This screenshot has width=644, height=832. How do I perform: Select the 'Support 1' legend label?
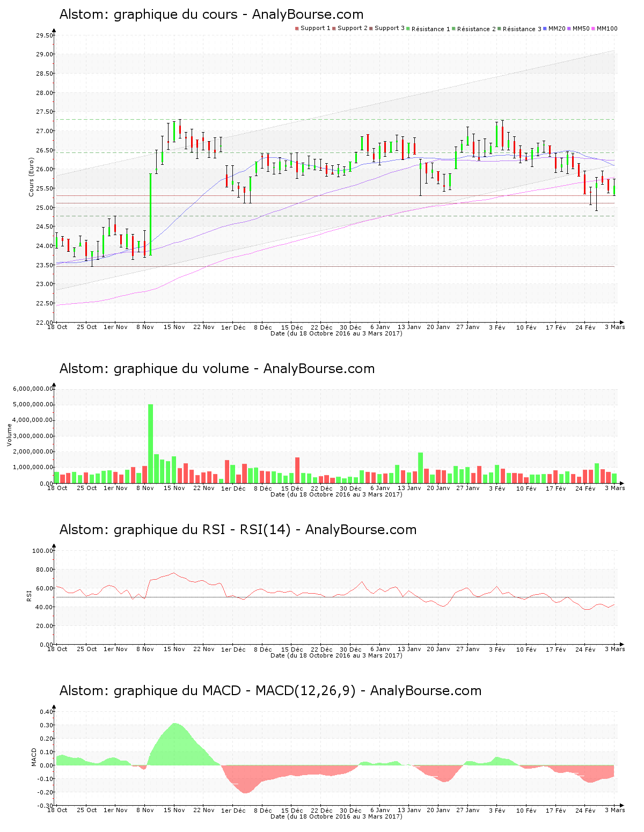click(x=316, y=28)
